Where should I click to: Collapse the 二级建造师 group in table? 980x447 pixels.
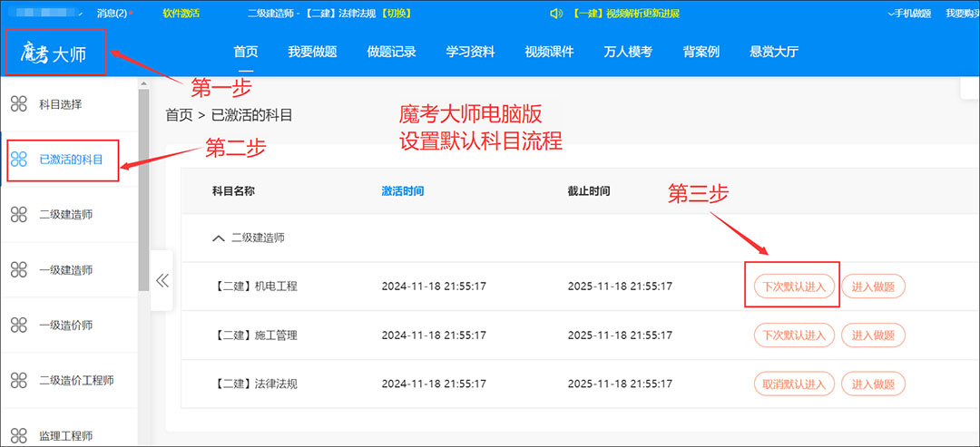(x=218, y=238)
